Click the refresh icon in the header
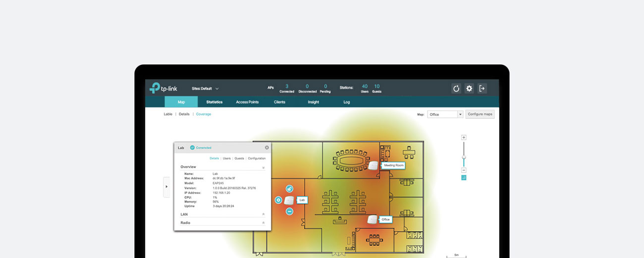The width and height of the screenshot is (644, 258). [x=456, y=89]
